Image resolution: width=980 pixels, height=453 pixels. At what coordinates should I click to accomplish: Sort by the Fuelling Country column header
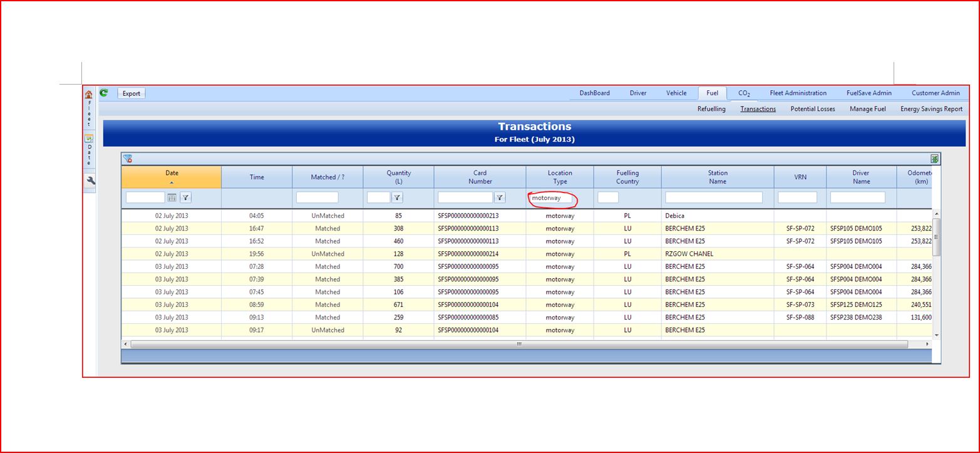[627, 177]
